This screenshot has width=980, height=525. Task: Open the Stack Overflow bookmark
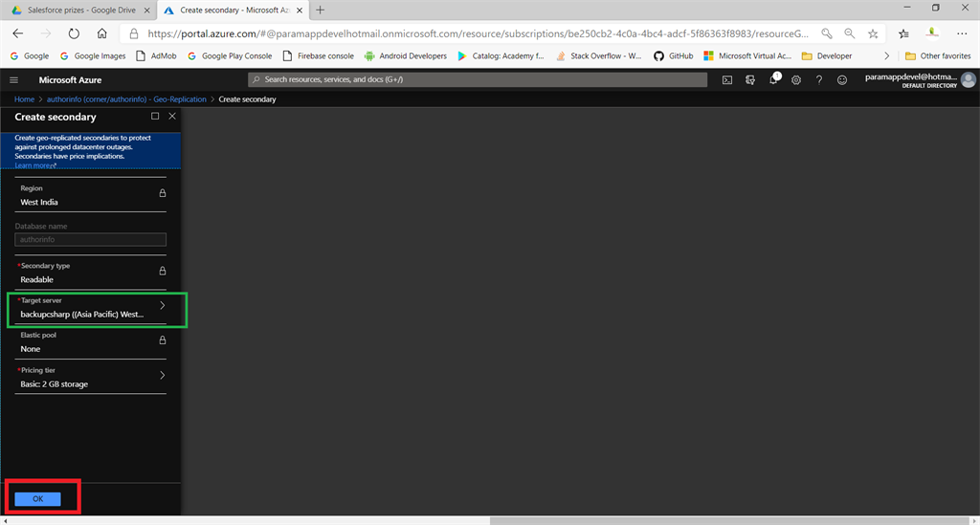click(599, 56)
